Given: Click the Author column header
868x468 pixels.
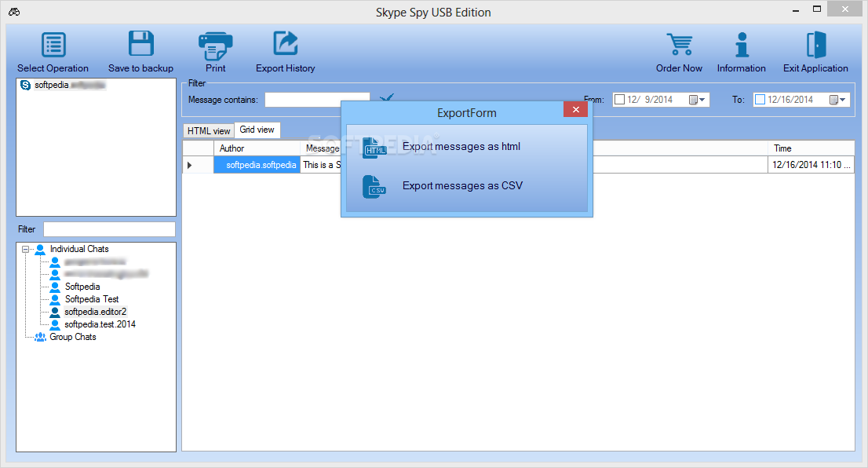Looking at the screenshot, I should coord(257,148).
